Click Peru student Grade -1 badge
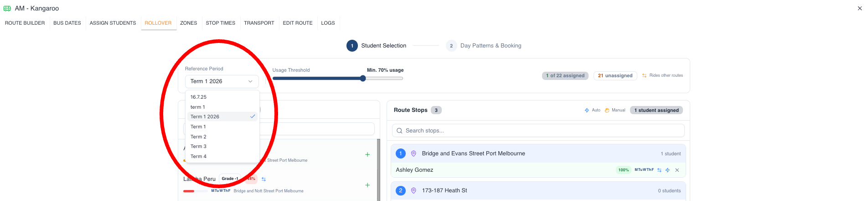Viewport: 868px width, 201px height. [230, 179]
